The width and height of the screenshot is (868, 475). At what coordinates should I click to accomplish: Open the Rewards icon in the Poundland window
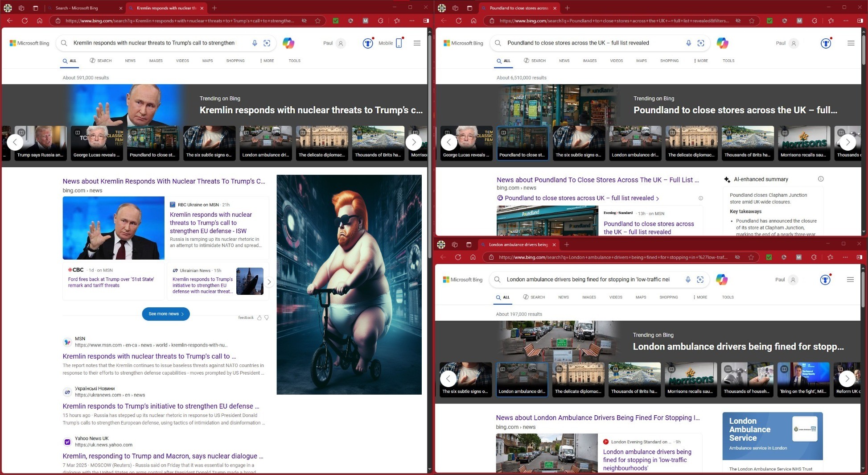click(x=826, y=43)
